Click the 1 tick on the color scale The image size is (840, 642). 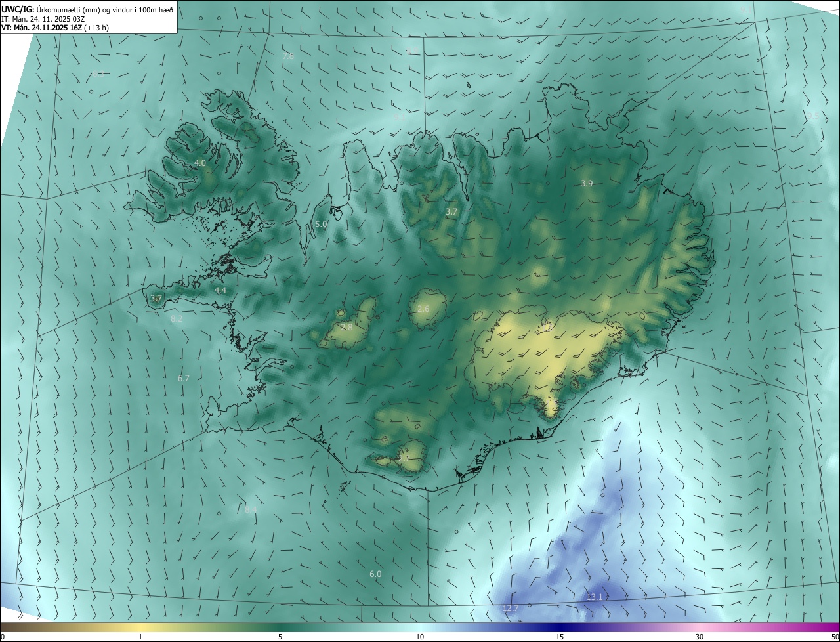pos(140,637)
